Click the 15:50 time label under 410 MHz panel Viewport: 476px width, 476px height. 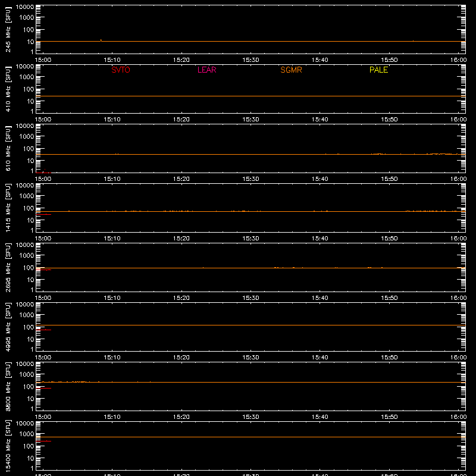coord(389,120)
